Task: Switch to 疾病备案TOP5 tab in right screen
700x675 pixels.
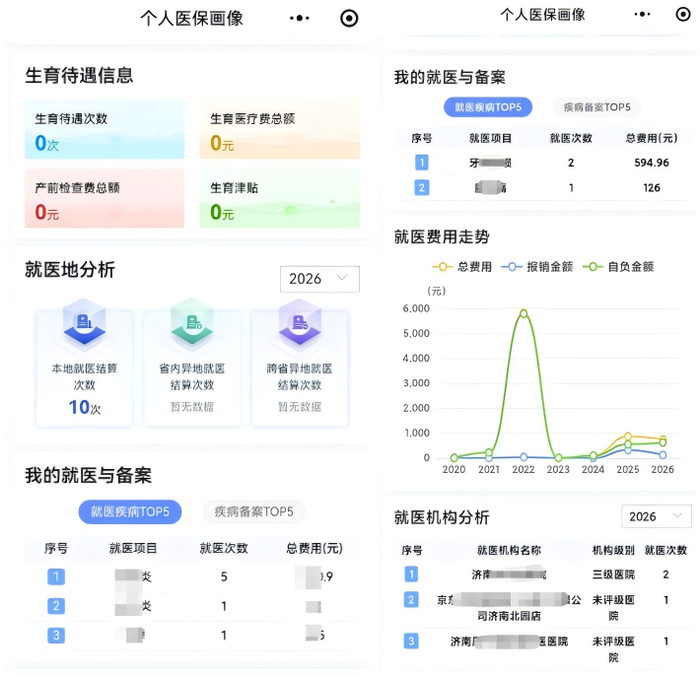Action: [597, 107]
